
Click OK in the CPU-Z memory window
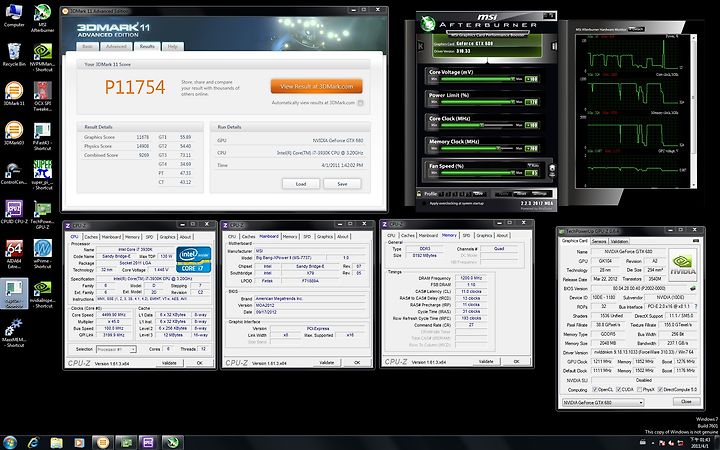point(516,361)
